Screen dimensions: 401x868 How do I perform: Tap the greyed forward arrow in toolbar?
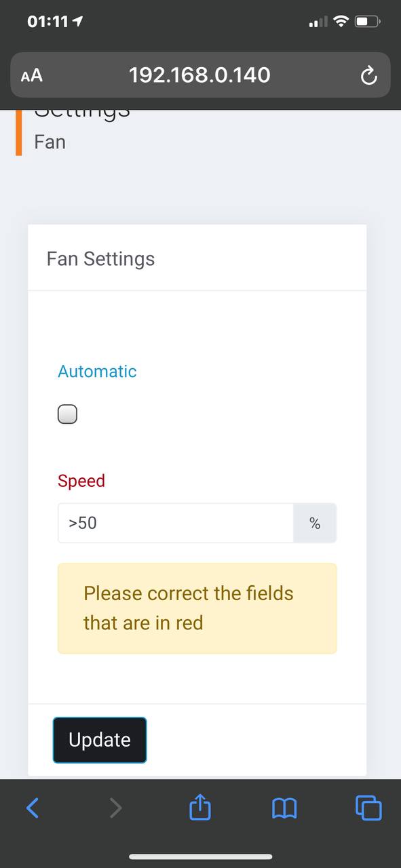click(x=116, y=808)
